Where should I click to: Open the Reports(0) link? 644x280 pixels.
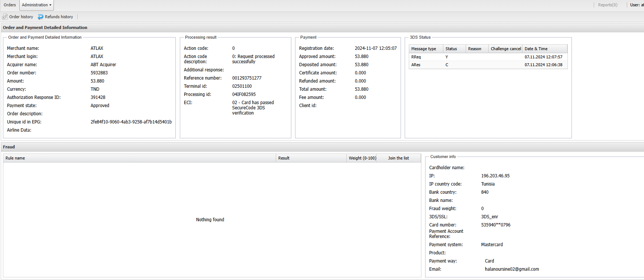coord(608,5)
